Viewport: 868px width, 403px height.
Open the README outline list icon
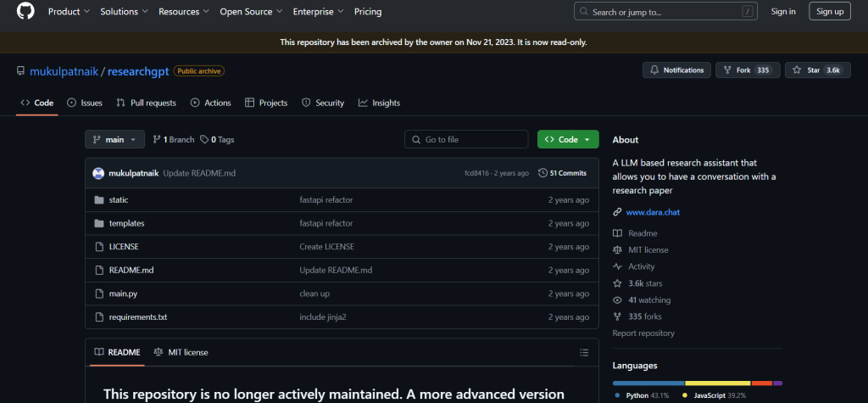tap(583, 352)
